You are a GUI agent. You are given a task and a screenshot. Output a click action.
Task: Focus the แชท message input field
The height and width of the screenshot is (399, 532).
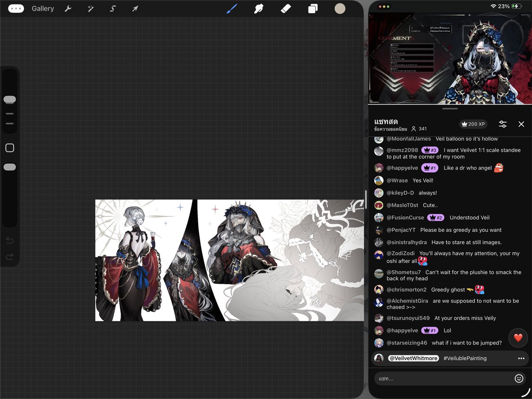click(x=450, y=379)
